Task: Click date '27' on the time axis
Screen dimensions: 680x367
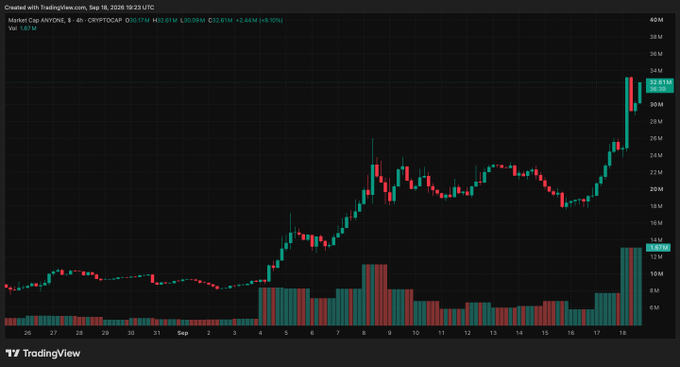Action: (53, 333)
